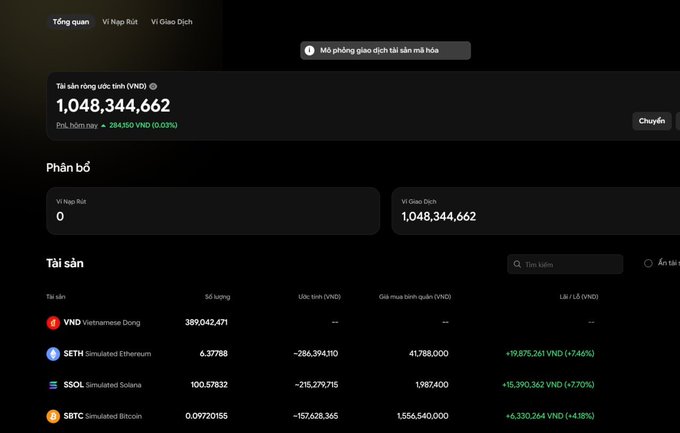Select the SBTC quantity 0.09720155
Screen dimensions: 680x433
[x=206, y=416]
